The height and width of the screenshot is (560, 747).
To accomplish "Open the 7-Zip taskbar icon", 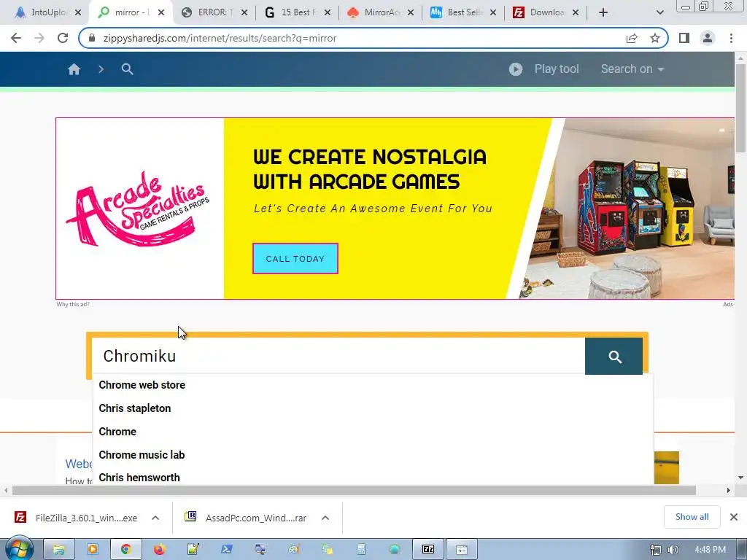I will pyautogui.click(x=428, y=550).
